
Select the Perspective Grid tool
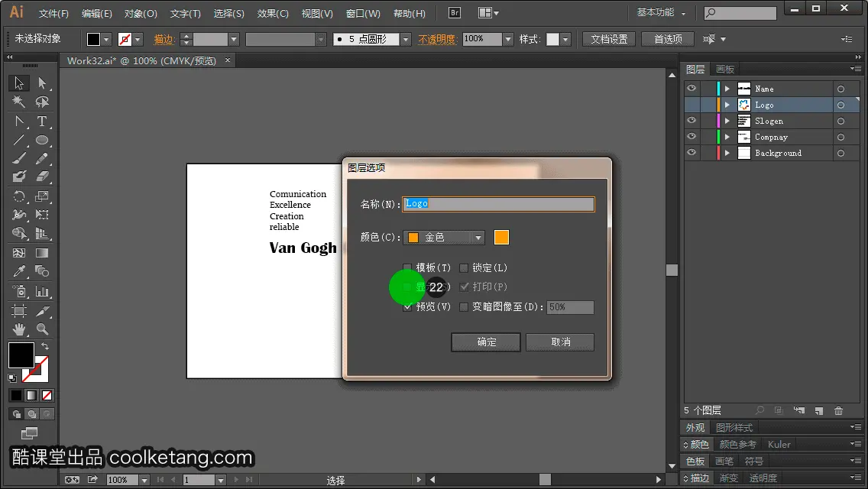point(42,234)
